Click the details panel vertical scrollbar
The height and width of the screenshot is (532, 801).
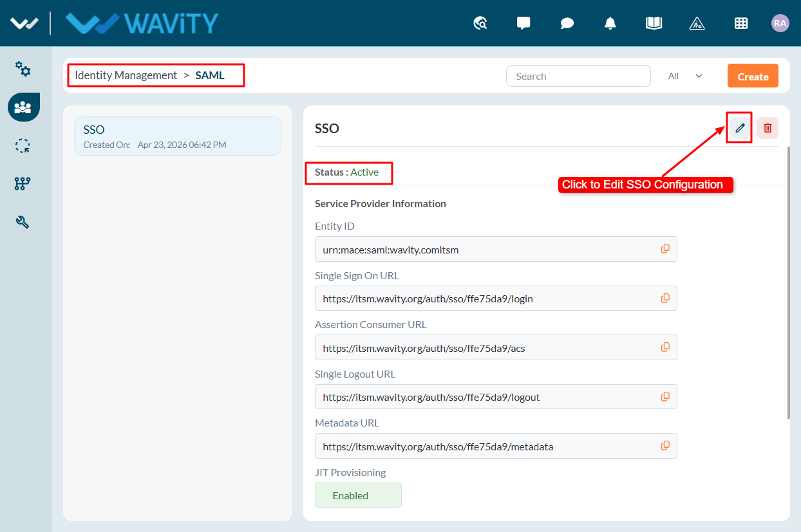[788, 283]
